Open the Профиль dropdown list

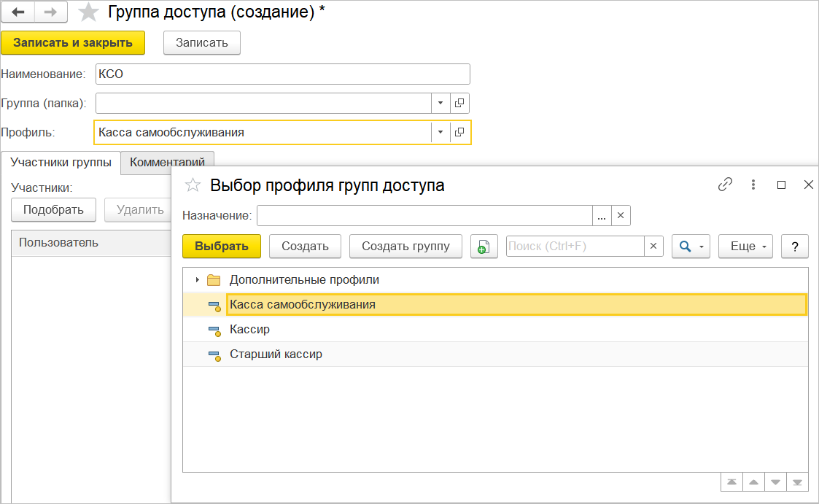440,133
